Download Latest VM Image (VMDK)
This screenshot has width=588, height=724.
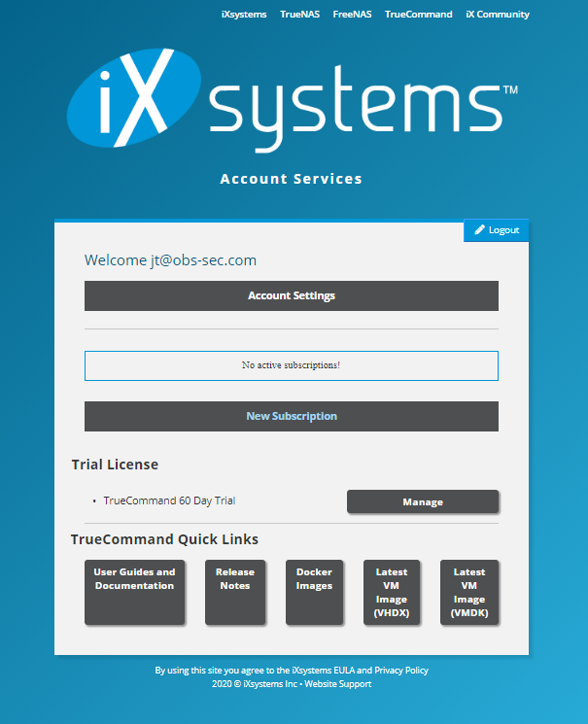469,592
